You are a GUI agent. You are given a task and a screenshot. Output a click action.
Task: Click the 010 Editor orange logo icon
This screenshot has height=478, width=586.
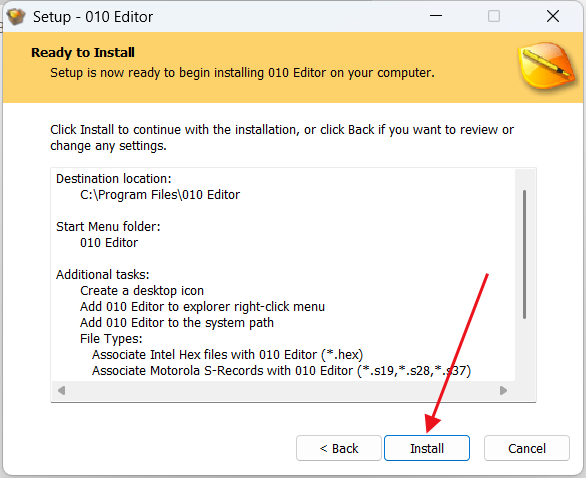(x=546, y=66)
